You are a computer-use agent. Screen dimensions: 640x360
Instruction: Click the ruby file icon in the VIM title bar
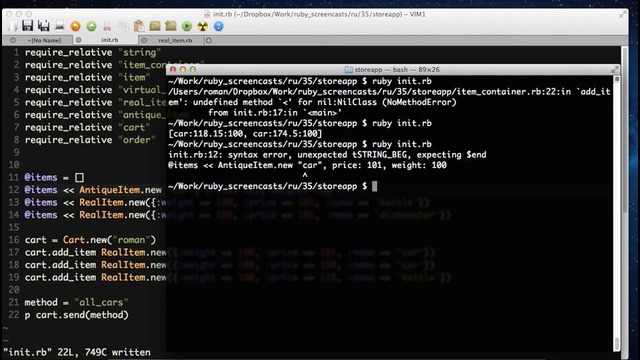207,14
